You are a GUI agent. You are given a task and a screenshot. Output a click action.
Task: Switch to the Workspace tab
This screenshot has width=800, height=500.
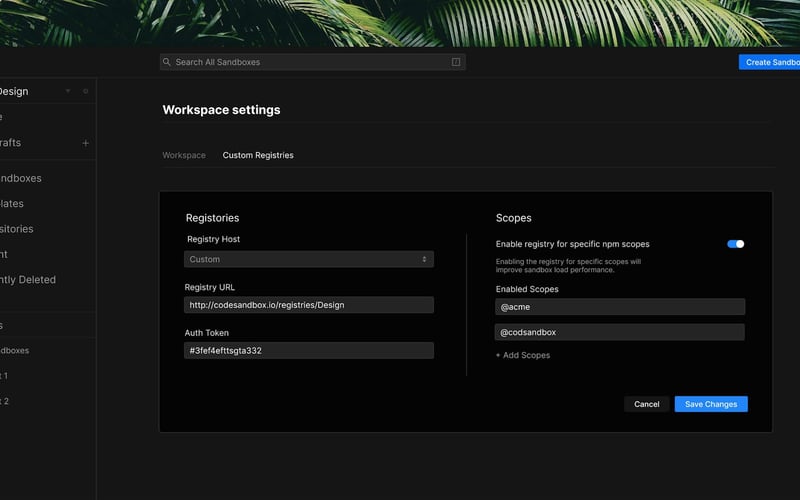(x=184, y=155)
